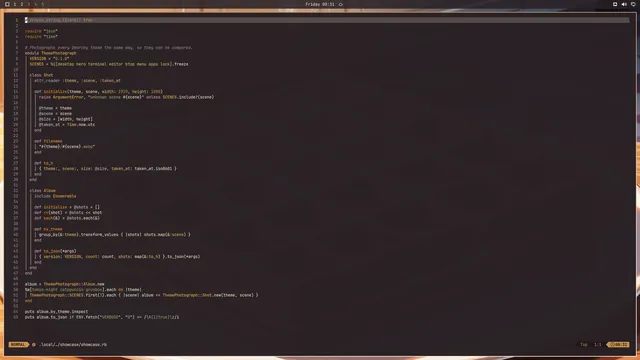Click the puts album.by_theme.inspect line

click(x=56, y=311)
